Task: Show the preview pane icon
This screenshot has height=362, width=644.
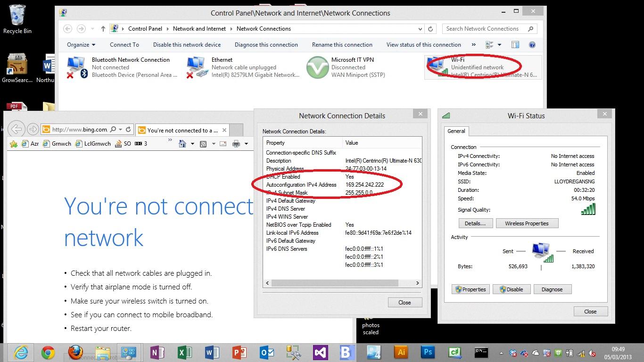Action: click(515, 45)
